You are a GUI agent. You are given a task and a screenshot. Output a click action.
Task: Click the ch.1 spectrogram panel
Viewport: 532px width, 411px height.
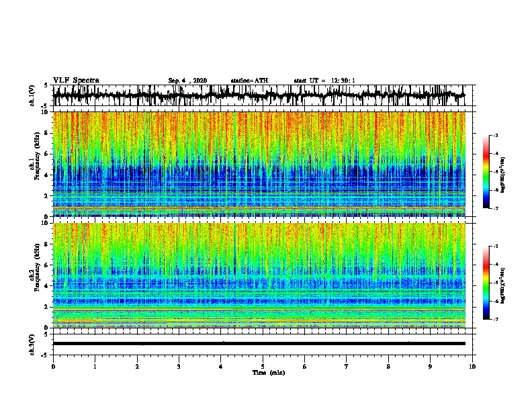click(x=259, y=164)
